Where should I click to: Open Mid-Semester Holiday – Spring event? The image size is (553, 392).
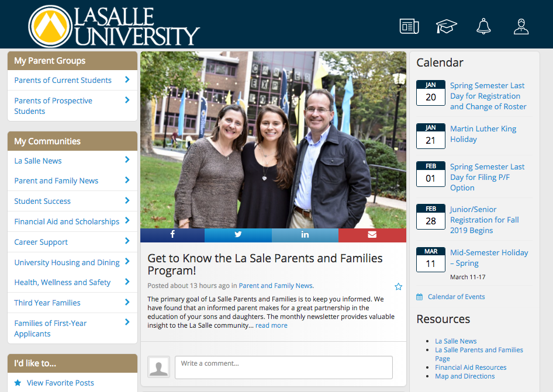489,258
